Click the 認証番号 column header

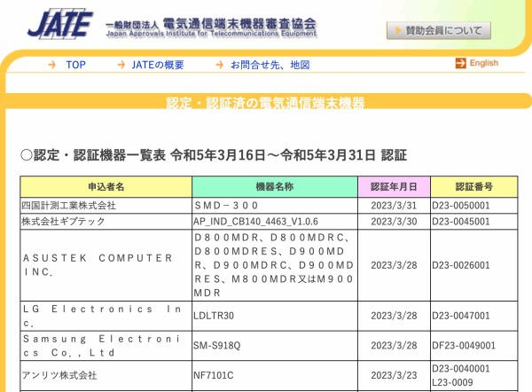[474, 186]
